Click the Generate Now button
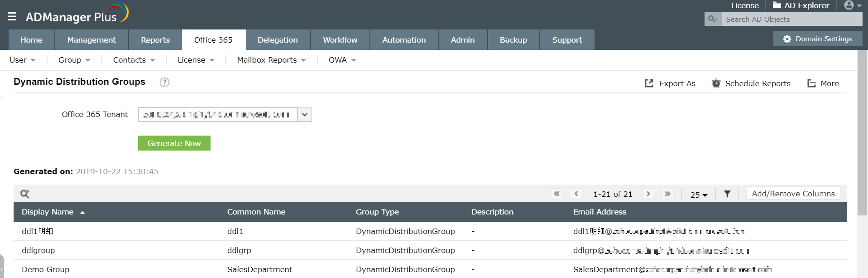Image resolution: width=868 pixels, height=278 pixels. coord(174,143)
